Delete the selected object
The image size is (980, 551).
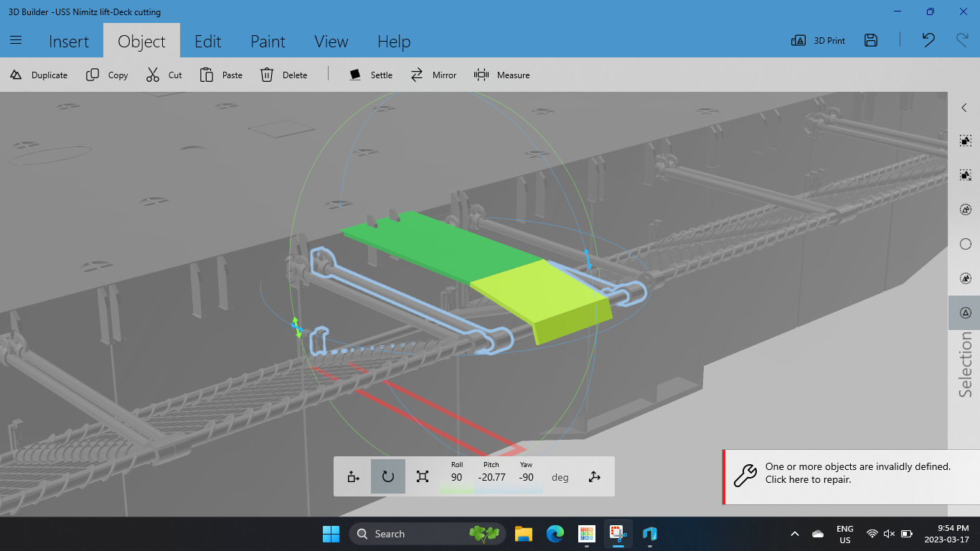pyautogui.click(x=283, y=75)
